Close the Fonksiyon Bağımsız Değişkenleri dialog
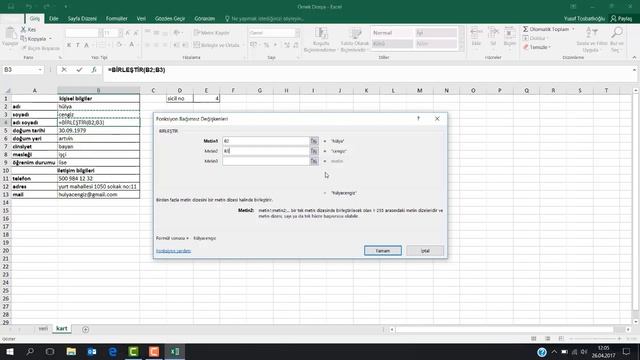The width and height of the screenshot is (640, 360). tap(437, 118)
